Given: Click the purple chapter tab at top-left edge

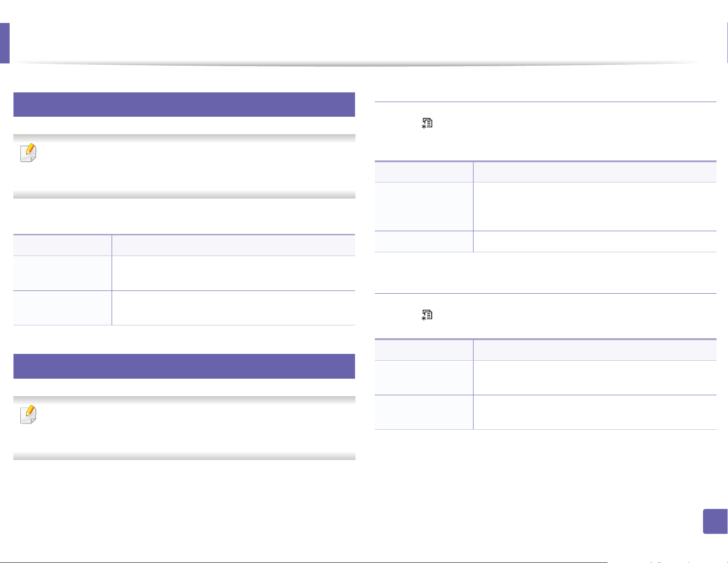Looking at the screenshot, I should tap(5, 43).
